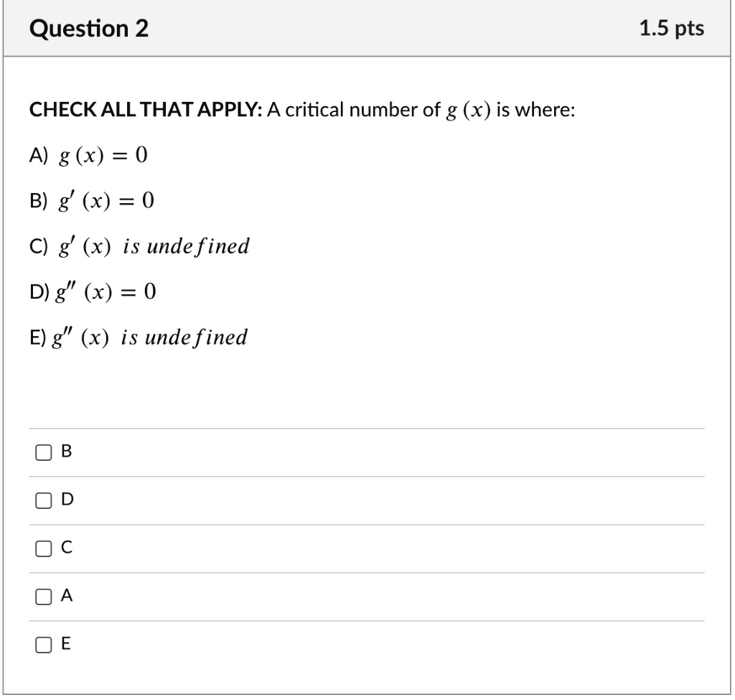Screen dimensions: 735x700
Task: Select answer choice D by clicking its label
Action: point(66,500)
